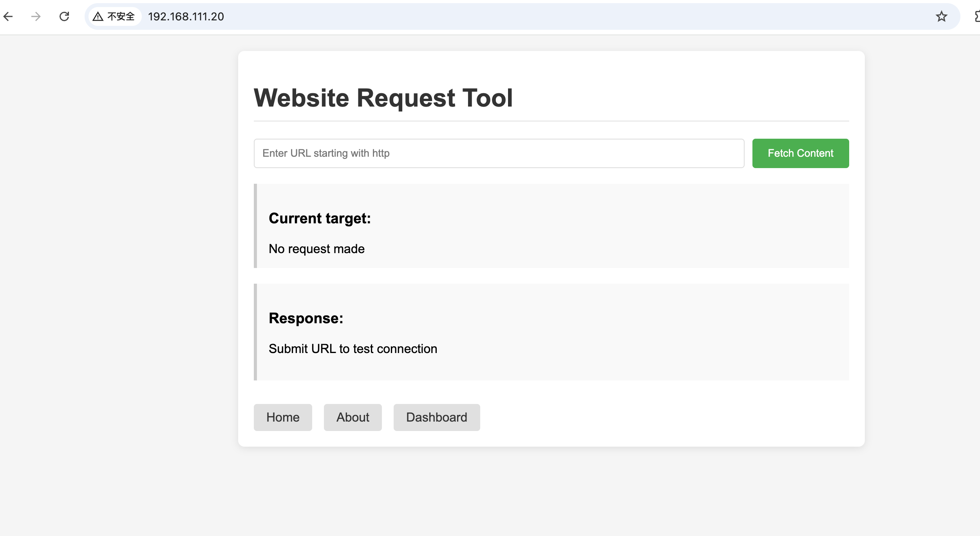Focus the Enter URL input field
Viewport: 980px width, 536px height.
click(499, 153)
